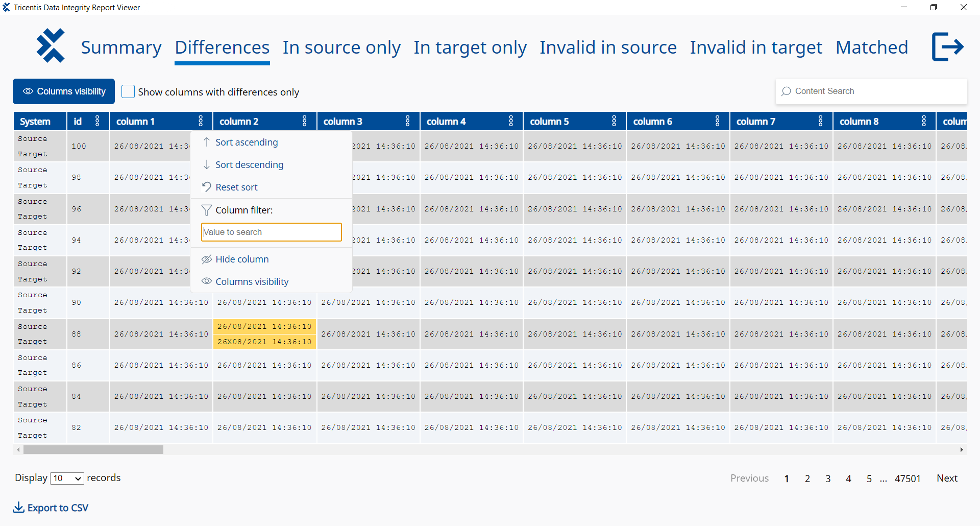Click the Value to search input field

(271, 232)
